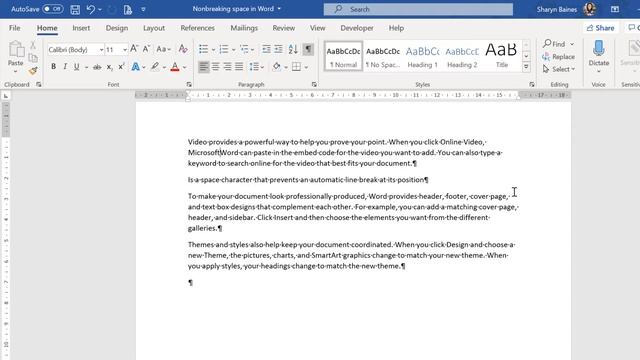Screen dimensions: 640x360
Task: Toggle italic formatting
Action: [x=65, y=67]
